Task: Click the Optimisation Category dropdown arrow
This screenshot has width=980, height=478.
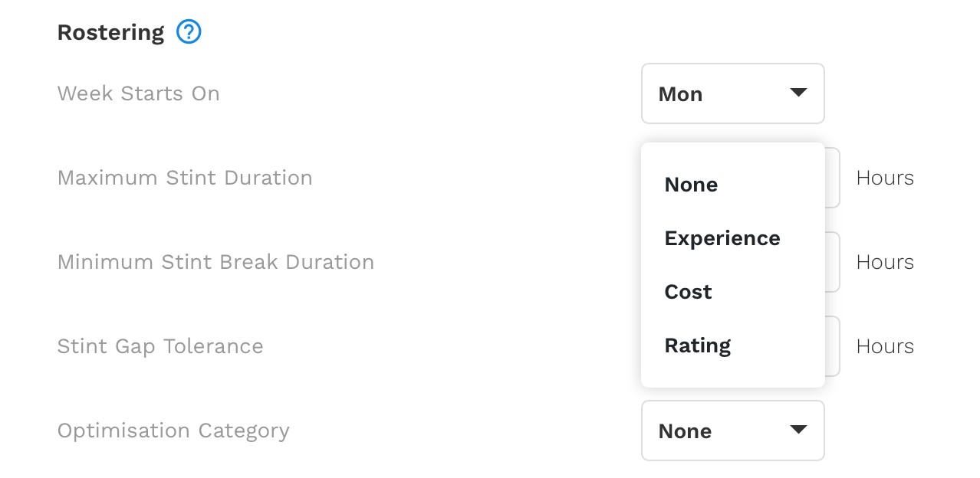Action: [798, 430]
